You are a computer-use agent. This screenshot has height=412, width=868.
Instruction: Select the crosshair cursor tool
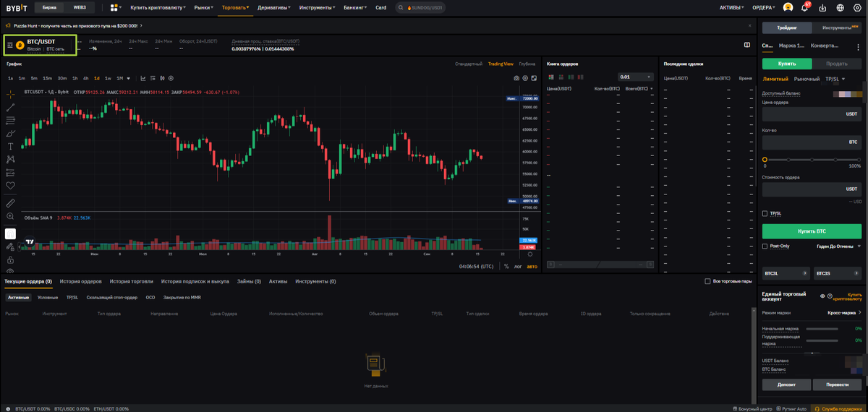click(10, 94)
